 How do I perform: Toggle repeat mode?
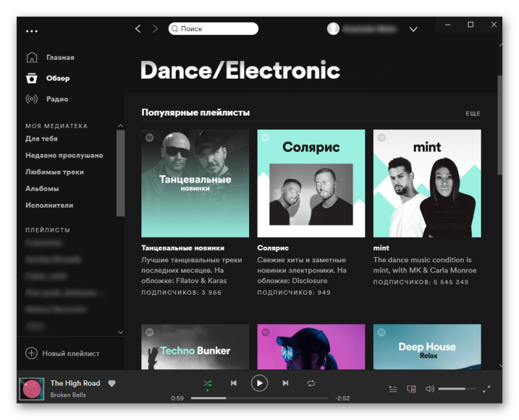tap(311, 383)
